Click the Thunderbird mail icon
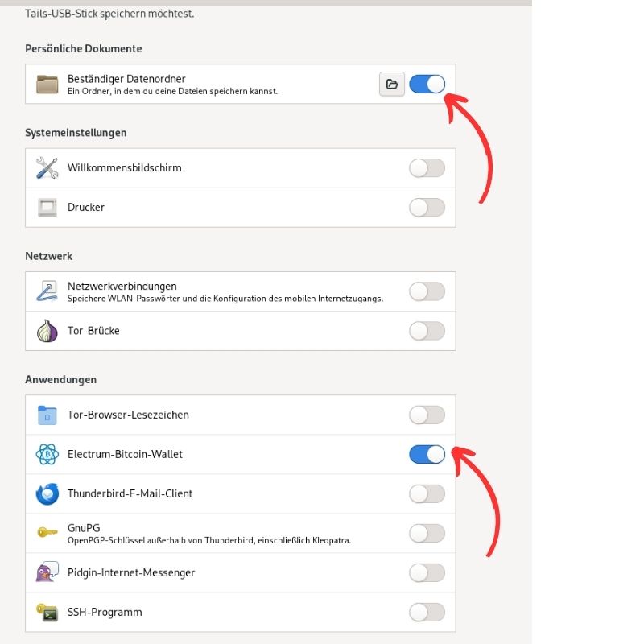Viewport: 644px width, 644px height. [47, 493]
